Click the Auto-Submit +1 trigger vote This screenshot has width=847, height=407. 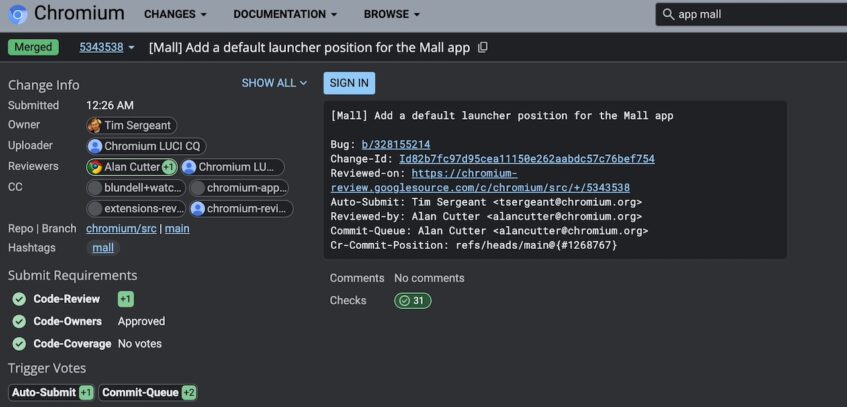[52, 392]
